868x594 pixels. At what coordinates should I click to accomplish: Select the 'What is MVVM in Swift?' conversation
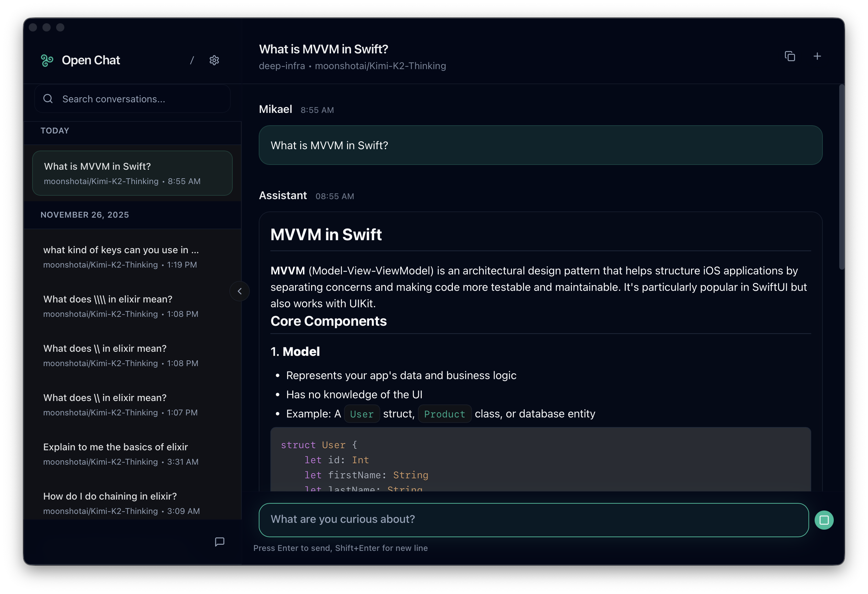click(x=132, y=173)
